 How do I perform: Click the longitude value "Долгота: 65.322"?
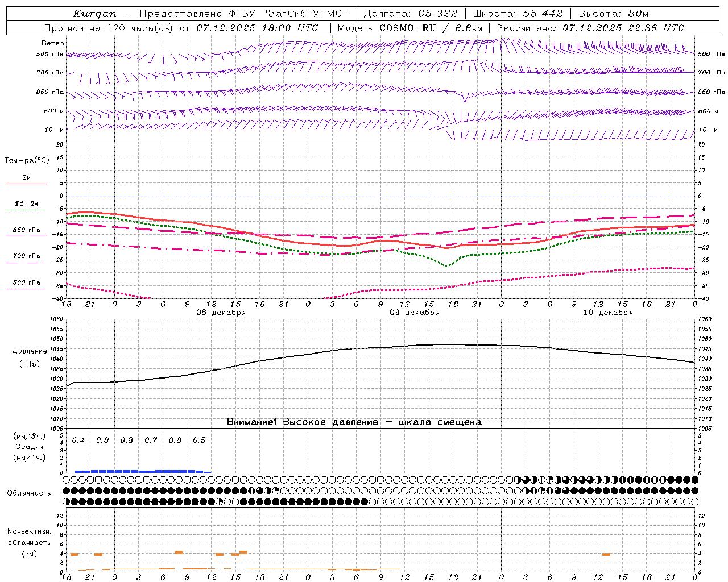(411, 14)
